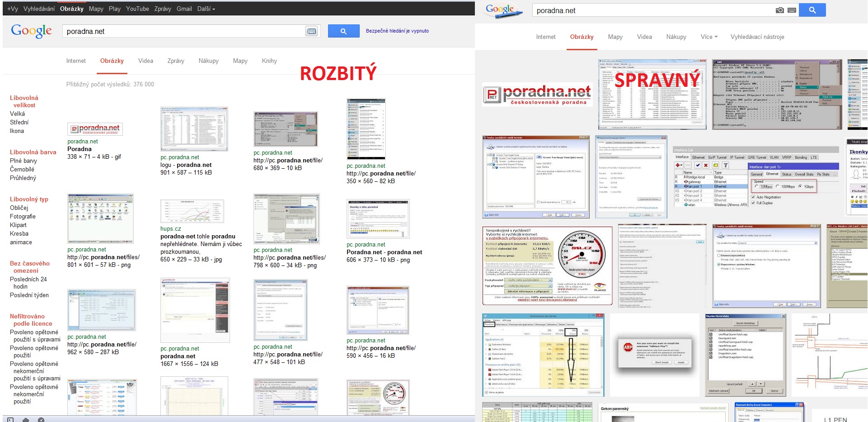The height and width of the screenshot is (422, 868).
Task: Open the Adblock Plus install dialog thumbnail
Action: tap(655, 354)
